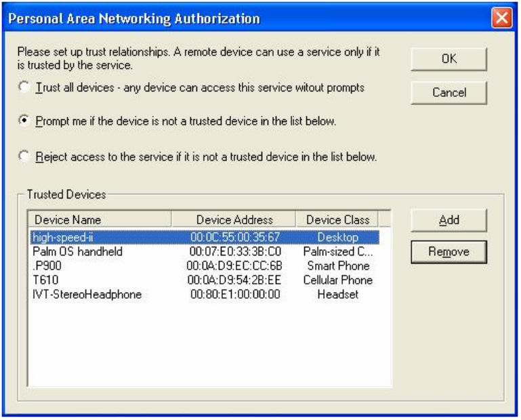Close the Personal Area Networking Authorization dialog

[x=502, y=18]
